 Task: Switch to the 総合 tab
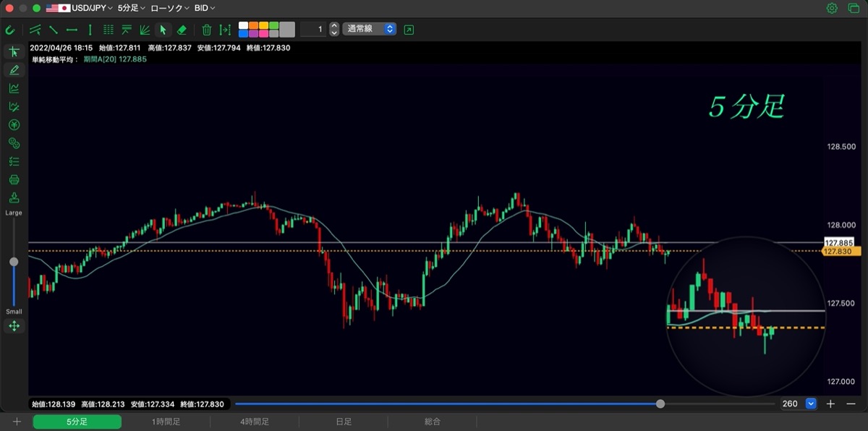[433, 422]
